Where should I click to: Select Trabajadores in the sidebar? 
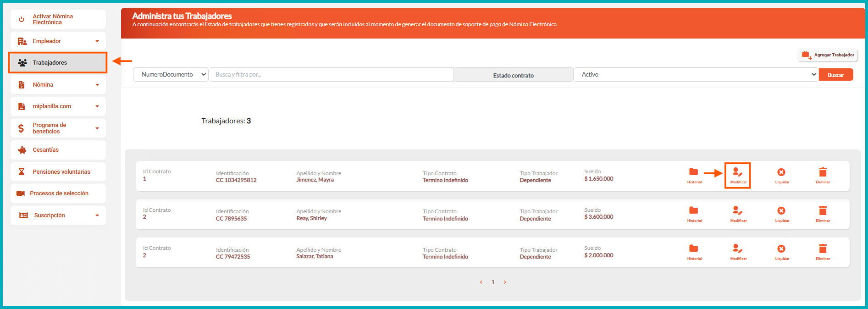pyautogui.click(x=58, y=63)
